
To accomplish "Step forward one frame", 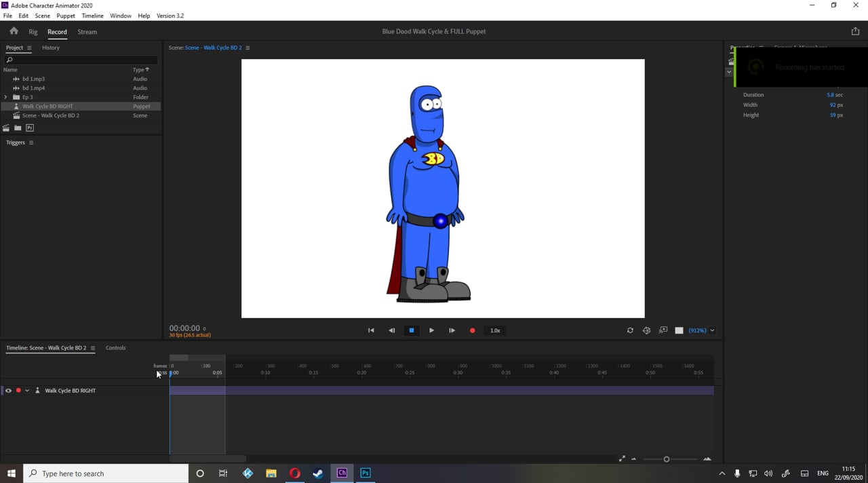I will point(452,330).
